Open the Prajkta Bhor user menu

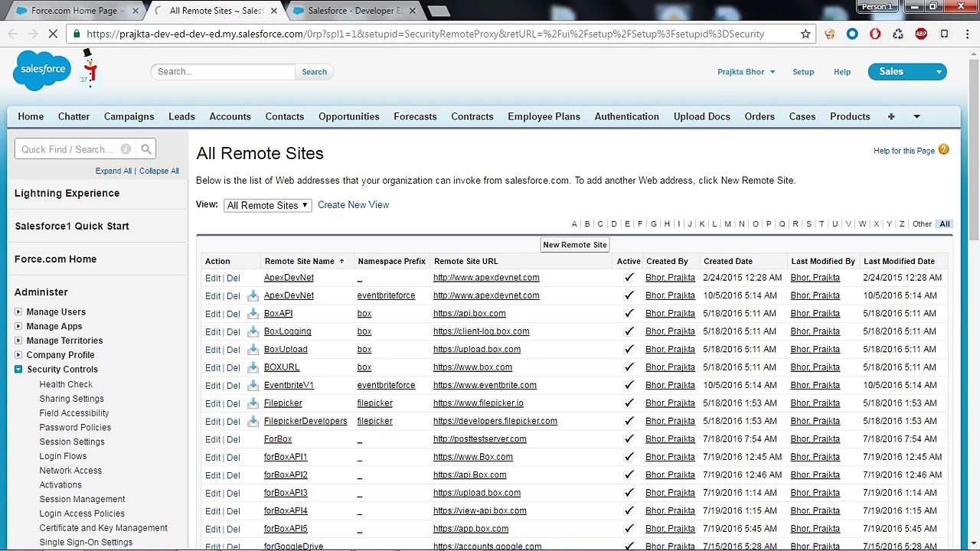click(746, 72)
